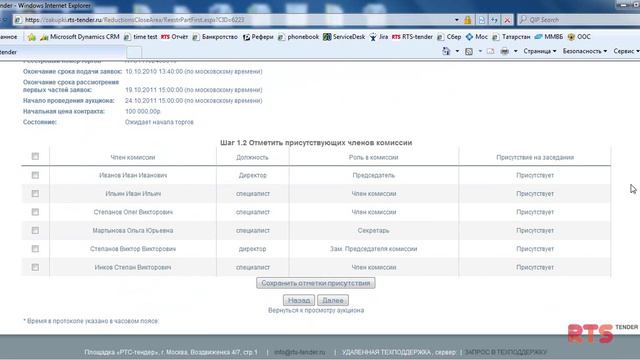The image size is (640, 360).
Task: Open the Татарстан bookmark
Action: [x=511, y=37]
